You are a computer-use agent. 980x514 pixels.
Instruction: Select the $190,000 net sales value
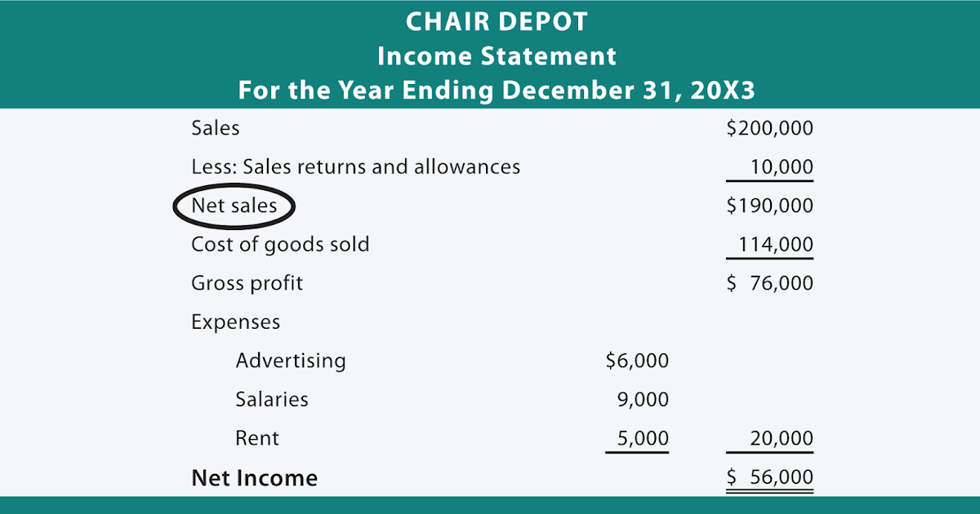[x=769, y=206]
